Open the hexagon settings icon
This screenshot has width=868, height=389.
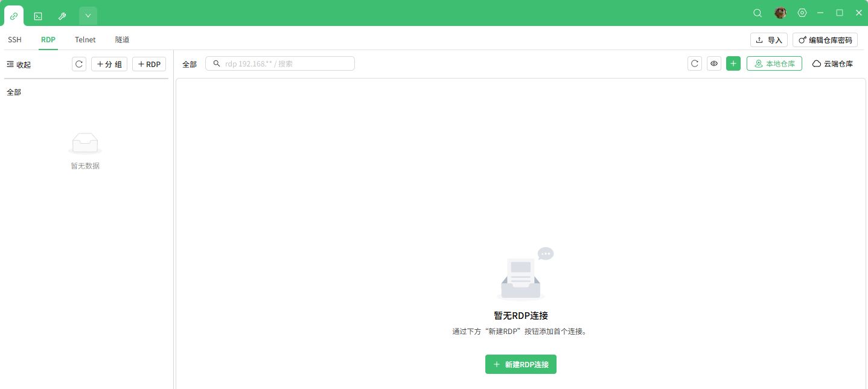(x=802, y=13)
